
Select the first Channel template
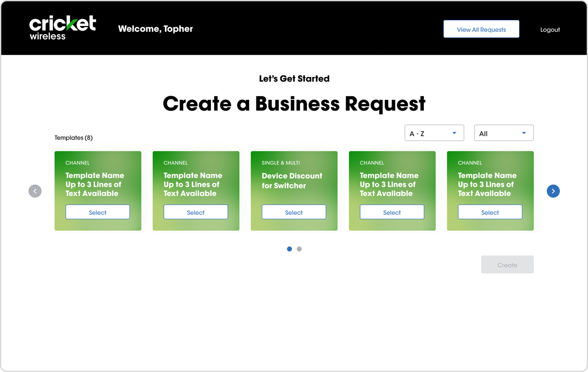pos(98,212)
